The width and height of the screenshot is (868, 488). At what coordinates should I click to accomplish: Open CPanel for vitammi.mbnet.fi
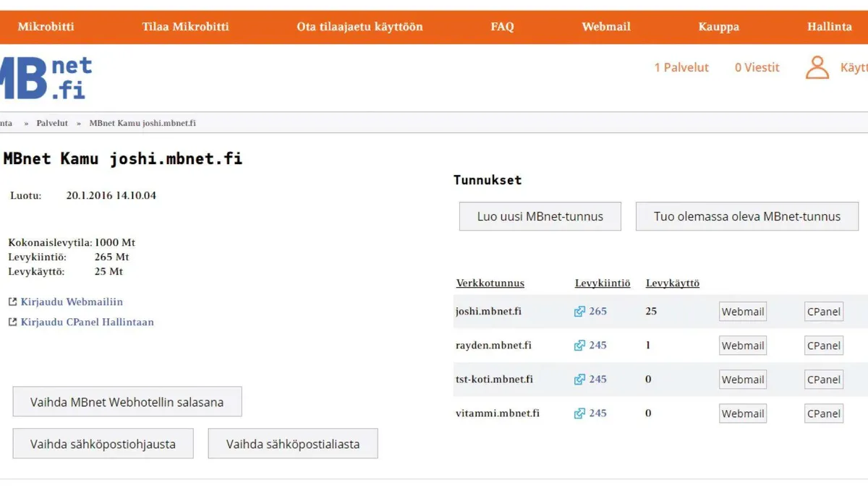(823, 414)
